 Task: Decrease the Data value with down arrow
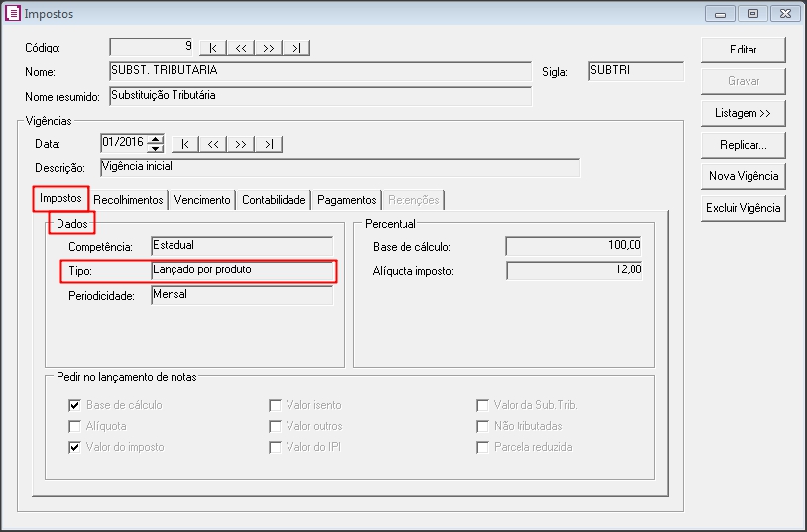tap(155, 149)
